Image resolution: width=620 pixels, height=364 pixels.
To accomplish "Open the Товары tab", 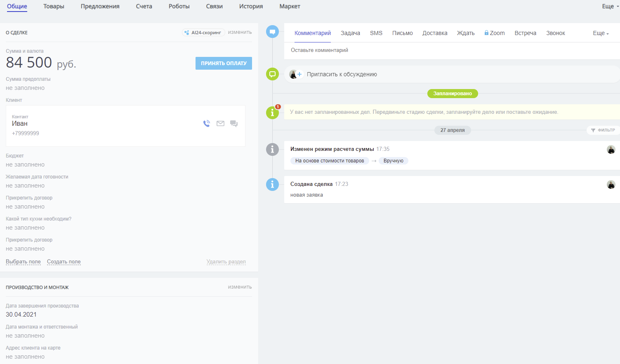I will (x=54, y=6).
